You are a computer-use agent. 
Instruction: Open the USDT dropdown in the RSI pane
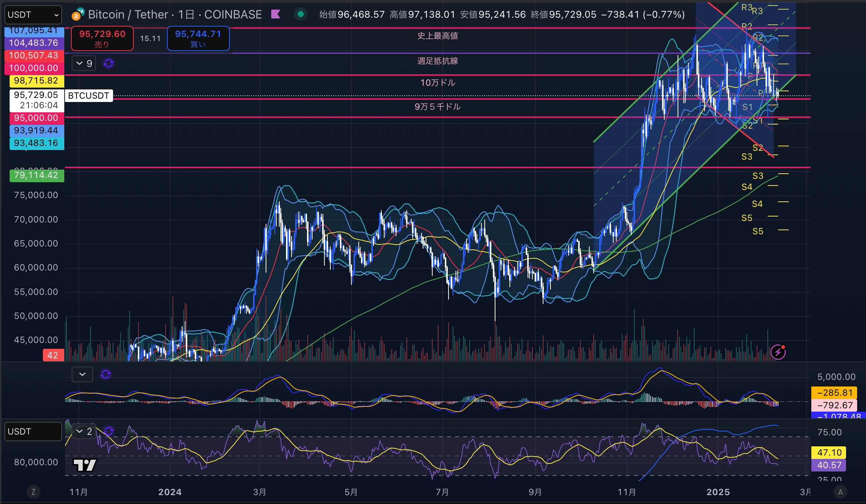pos(33,432)
